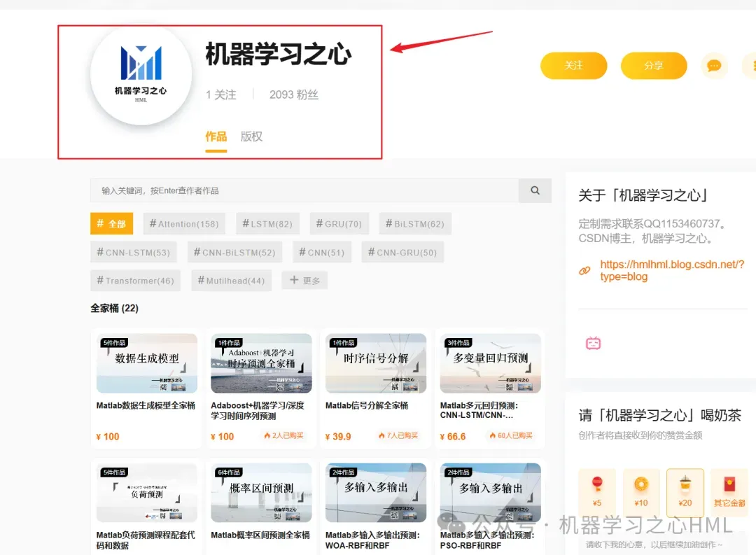Click the Matlab负荷预测课程配套代码和数据 title
756x555 pixels.
(146, 540)
